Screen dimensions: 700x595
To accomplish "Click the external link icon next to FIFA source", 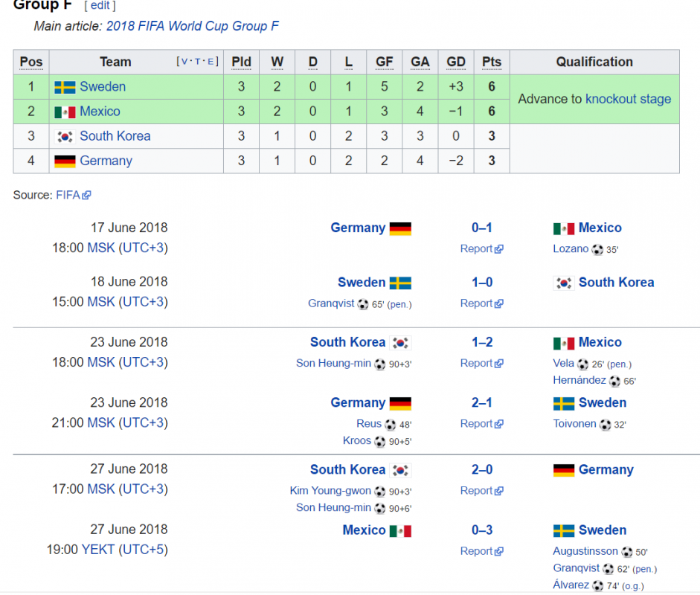I will pyautogui.click(x=86, y=195).
